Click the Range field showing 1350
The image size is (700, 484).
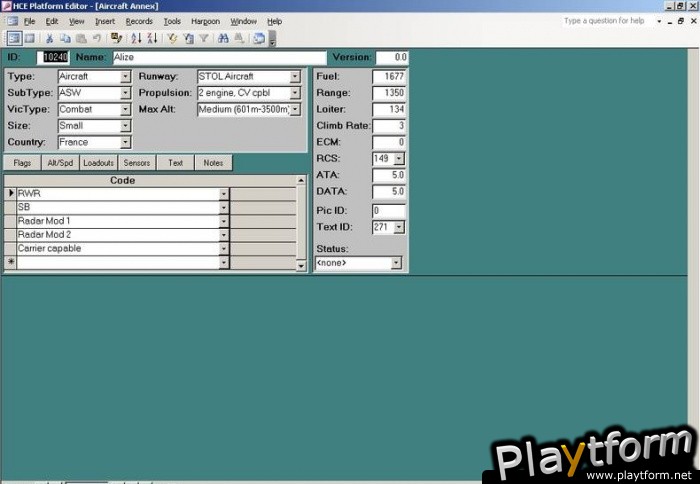(388, 93)
